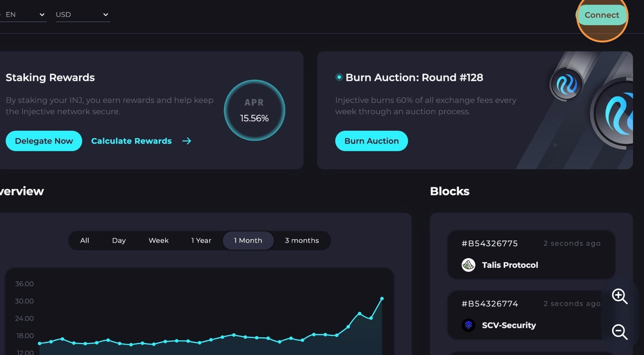
Task: Click the Delegate Now button
Action: click(x=44, y=141)
